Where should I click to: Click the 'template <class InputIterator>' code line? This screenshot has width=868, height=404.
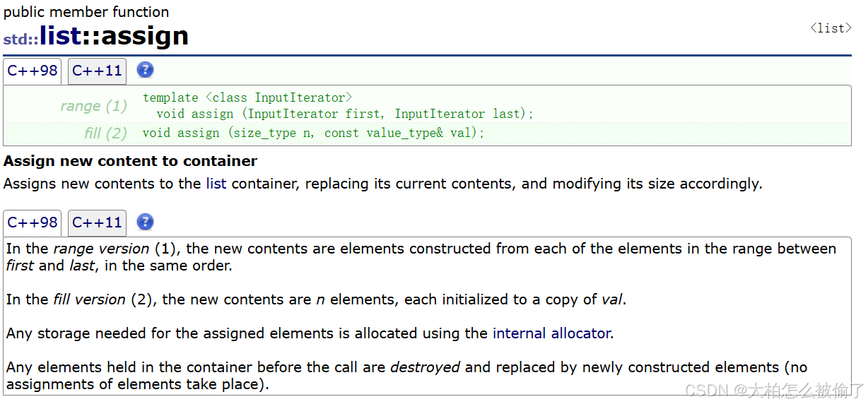point(247,97)
